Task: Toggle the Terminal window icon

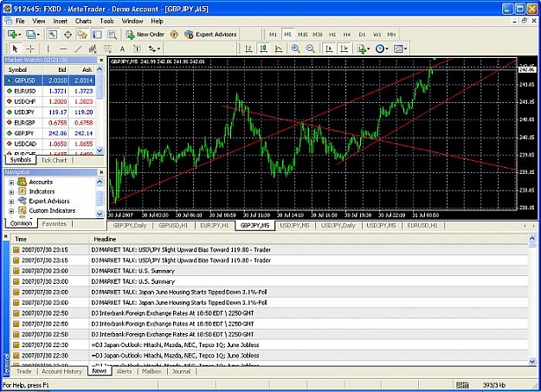Action: coord(97,34)
